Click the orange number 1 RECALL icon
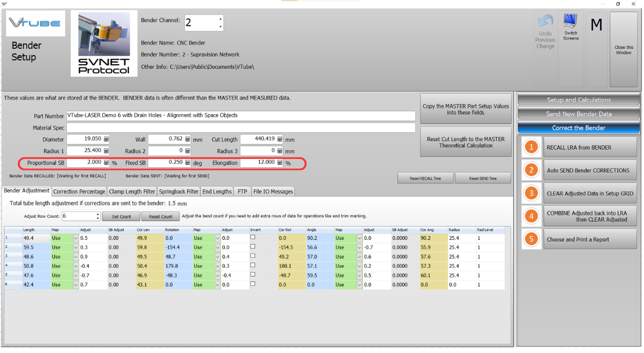Viewport: 644px width, 353px height. point(531,147)
